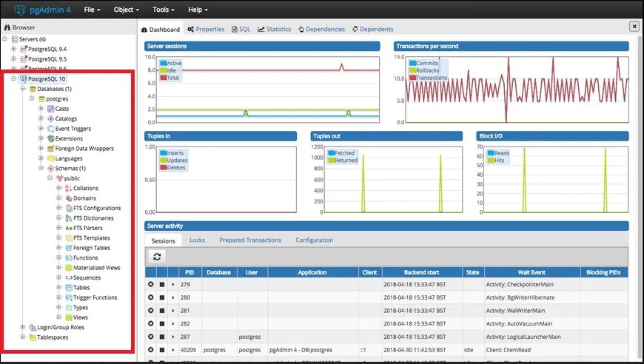Click the FTS Templates icon
The width and height of the screenshot is (644, 364).
(x=69, y=238)
